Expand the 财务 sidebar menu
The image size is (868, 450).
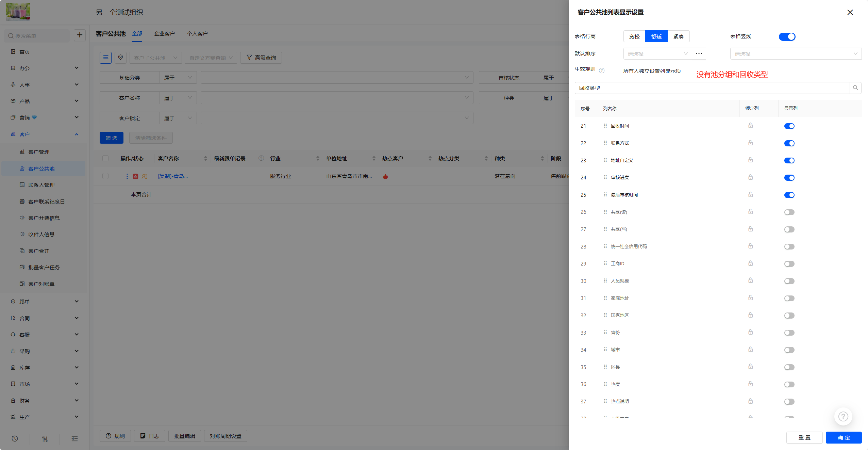click(45, 401)
